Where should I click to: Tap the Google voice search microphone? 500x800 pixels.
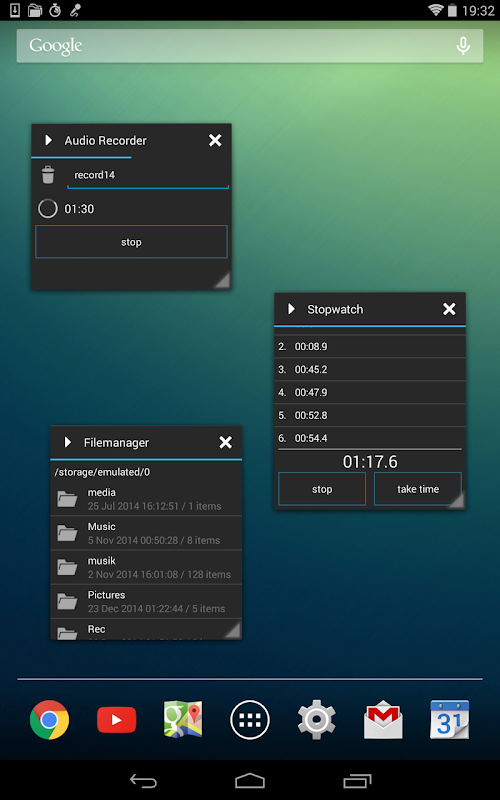(x=463, y=46)
